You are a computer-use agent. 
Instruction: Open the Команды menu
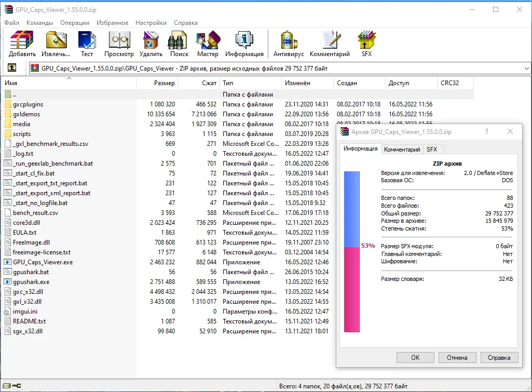(x=39, y=23)
